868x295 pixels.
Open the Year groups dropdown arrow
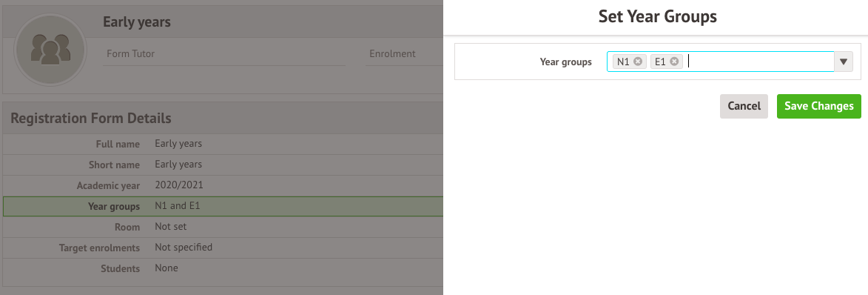coord(843,62)
